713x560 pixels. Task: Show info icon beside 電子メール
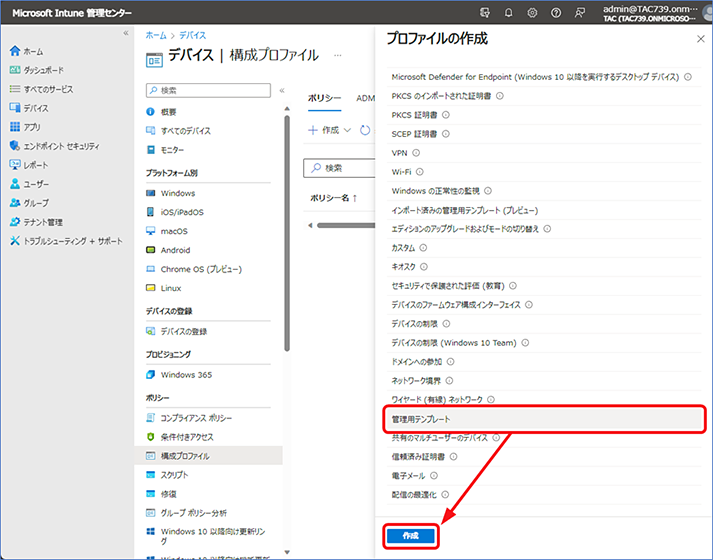pyautogui.click(x=434, y=475)
